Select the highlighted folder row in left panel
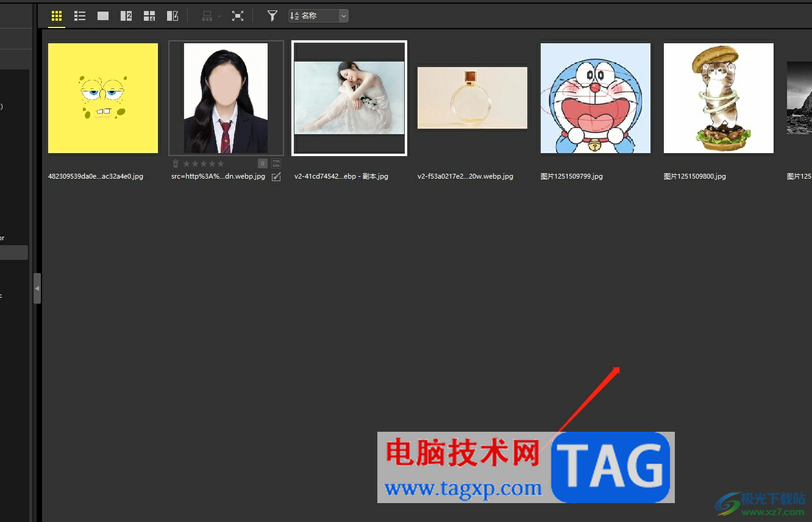Image resolution: width=812 pixels, height=522 pixels. point(14,252)
